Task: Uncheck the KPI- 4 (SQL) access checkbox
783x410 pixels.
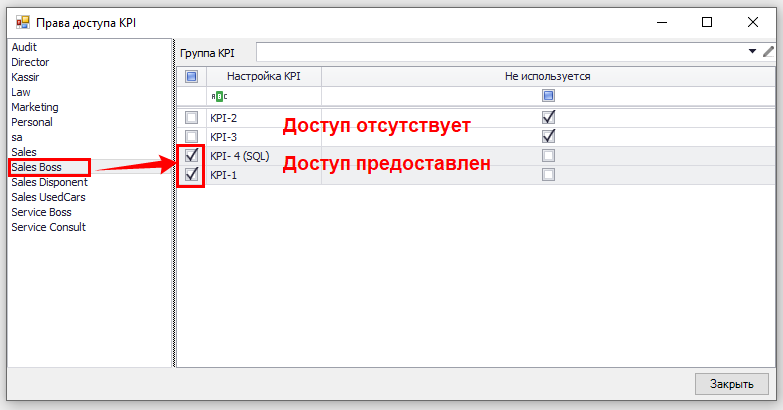Action: [191, 156]
